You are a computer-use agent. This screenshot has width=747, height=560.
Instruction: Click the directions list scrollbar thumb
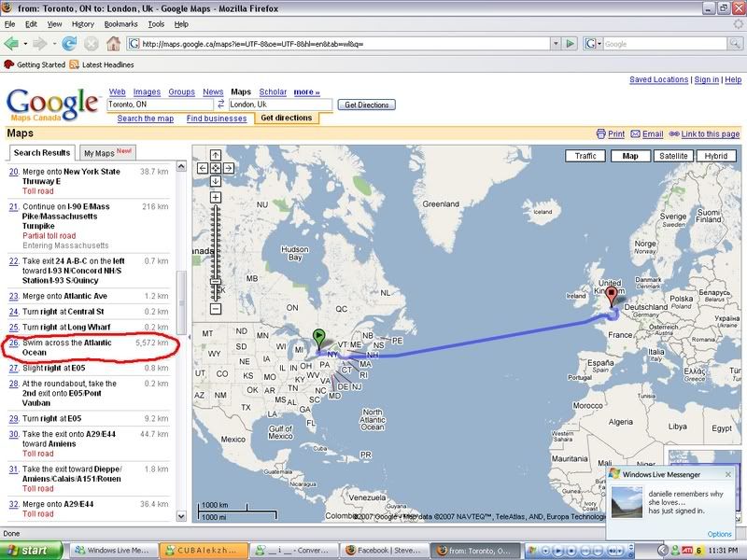click(181, 301)
